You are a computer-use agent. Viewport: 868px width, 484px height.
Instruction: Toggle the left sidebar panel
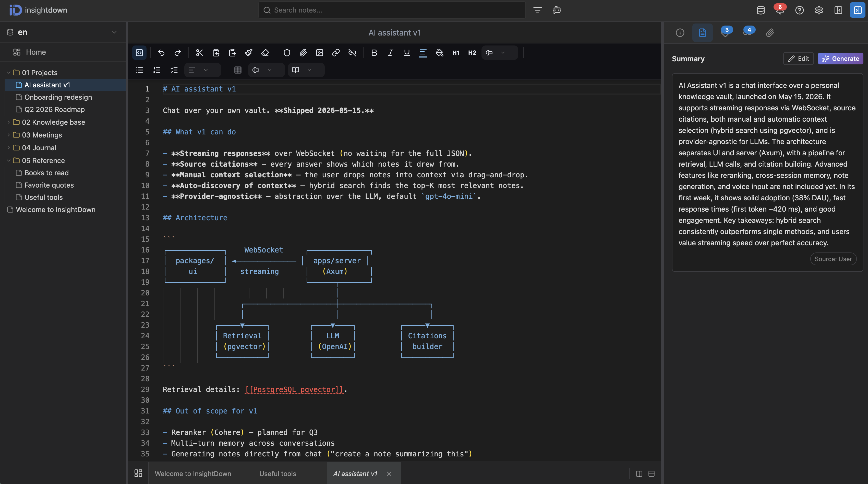pyautogui.click(x=838, y=10)
